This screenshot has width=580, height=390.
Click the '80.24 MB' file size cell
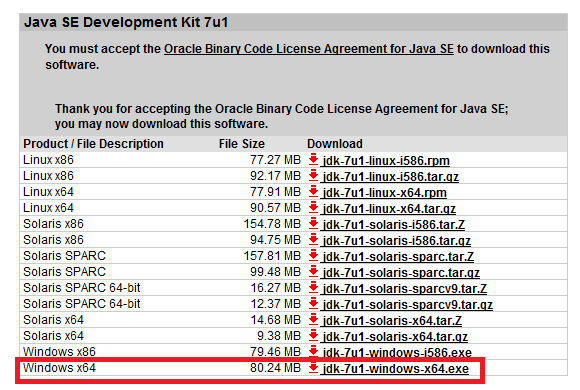click(275, 368)
